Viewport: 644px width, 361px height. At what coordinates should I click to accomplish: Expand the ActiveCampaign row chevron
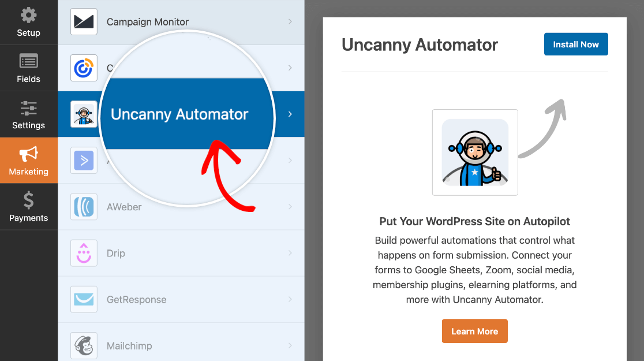290,161
